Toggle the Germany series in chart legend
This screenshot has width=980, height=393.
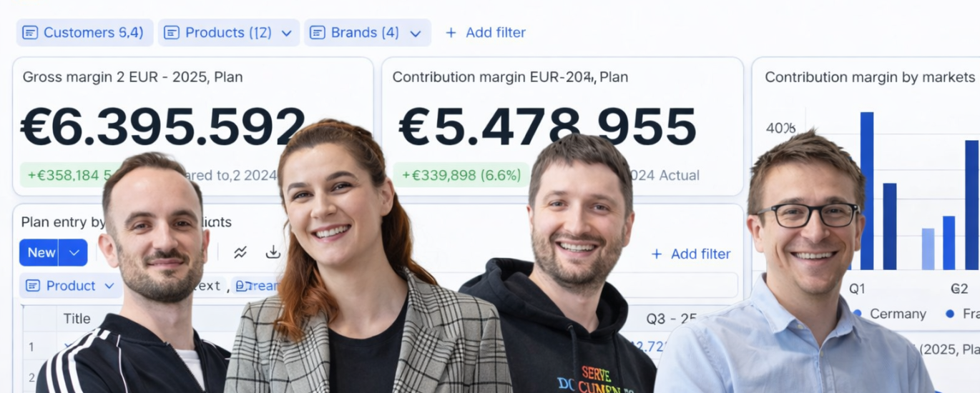click(x=891, y=314)
